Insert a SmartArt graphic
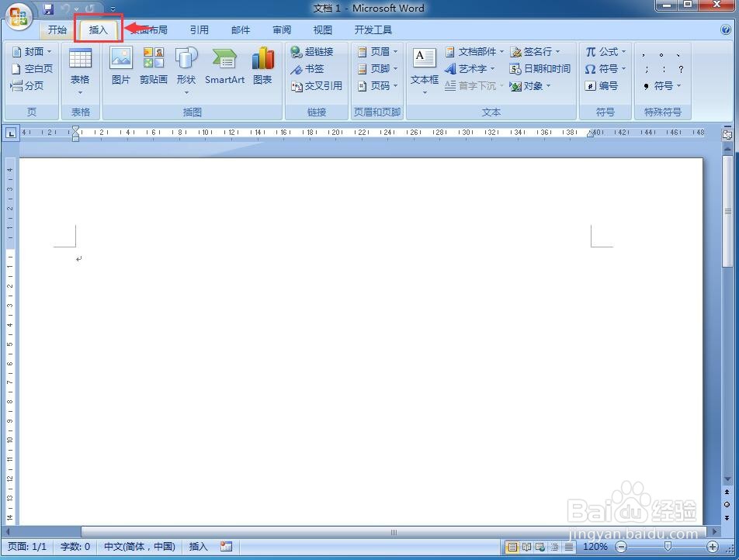The height and width of the screenshot is (560, 739). 225,66
